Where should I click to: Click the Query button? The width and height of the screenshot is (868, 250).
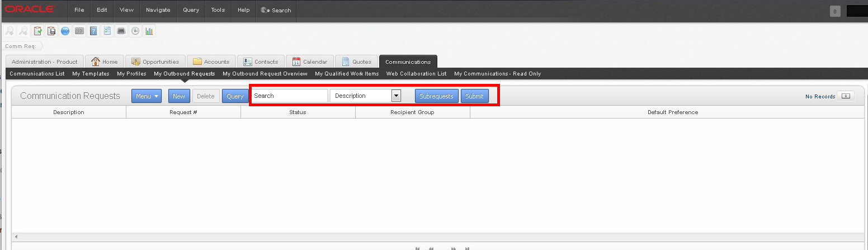click(235, 96)
